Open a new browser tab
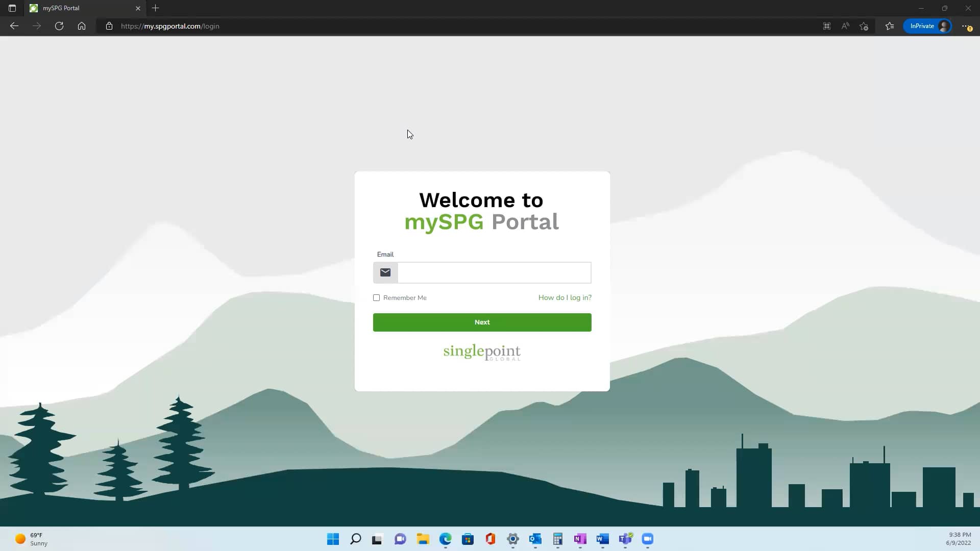This screenshot has width=980, height=551. point(156,8)
